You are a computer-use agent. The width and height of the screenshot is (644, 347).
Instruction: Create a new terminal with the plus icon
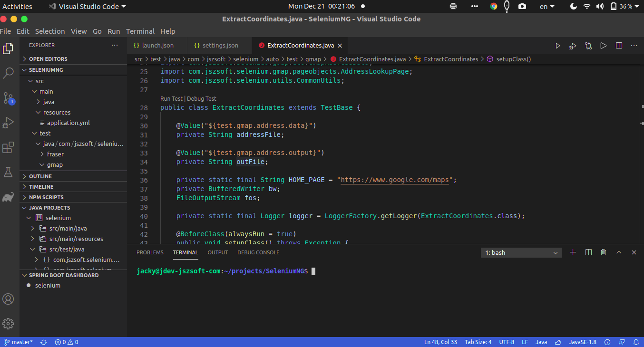point(573,252)
